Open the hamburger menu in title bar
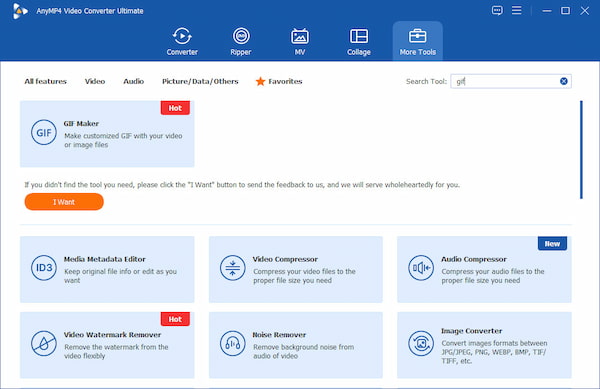Viewport: 600px width, 389px height. (517, 10)
